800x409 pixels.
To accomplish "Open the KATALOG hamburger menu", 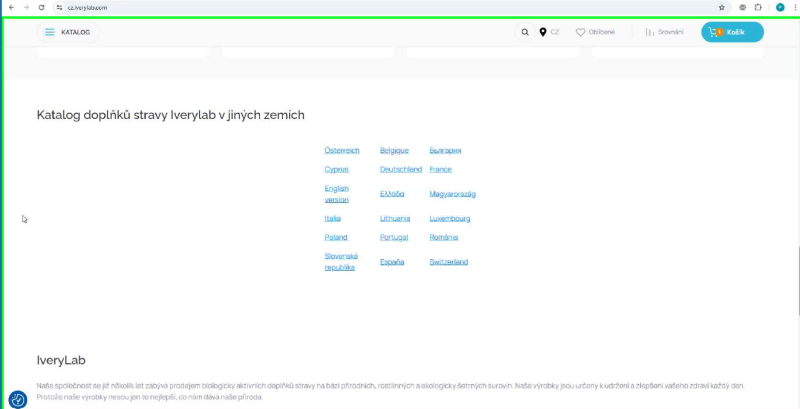I will click(x=68, y=32).
